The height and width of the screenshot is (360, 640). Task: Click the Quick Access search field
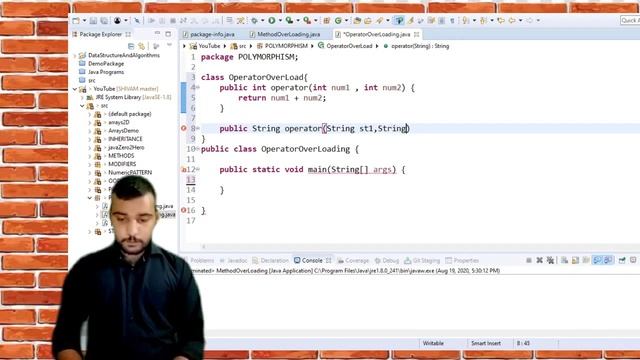630,20
